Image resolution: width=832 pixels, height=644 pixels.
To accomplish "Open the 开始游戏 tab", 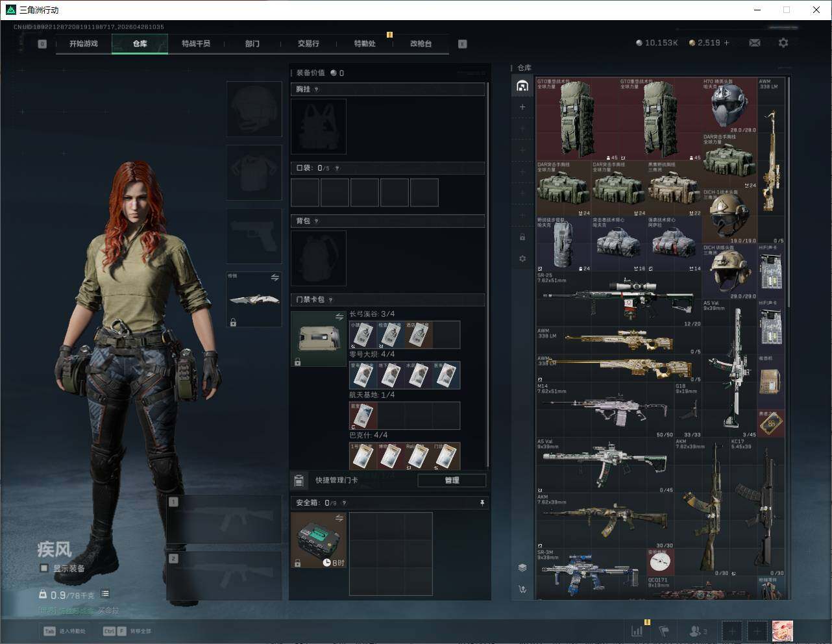I will [x=84, y=43].
